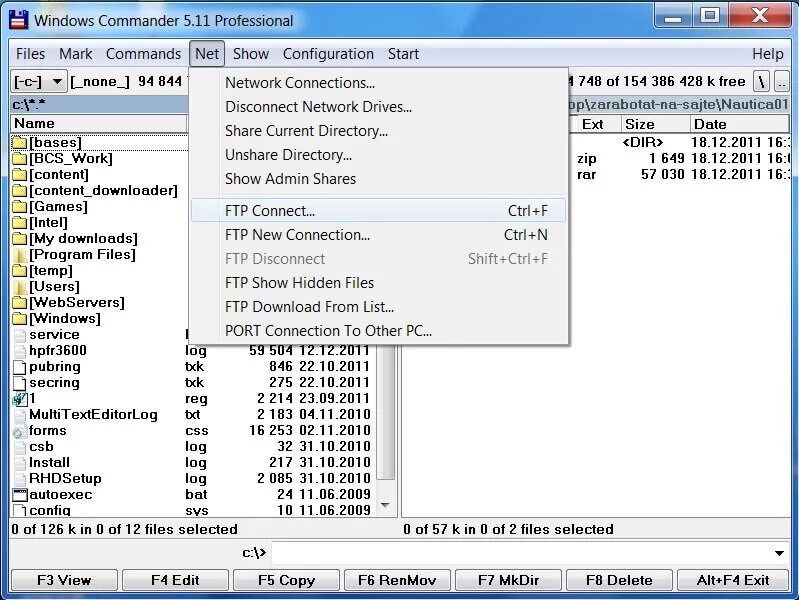Expand the command line history dropdown arrow
This screenshot has width=799, height=600.
779,553
